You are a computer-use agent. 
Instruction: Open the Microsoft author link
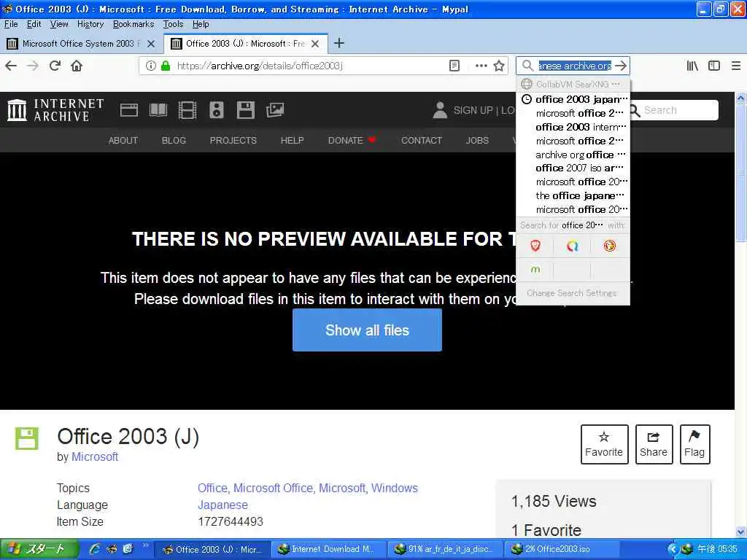pos(95,456)
